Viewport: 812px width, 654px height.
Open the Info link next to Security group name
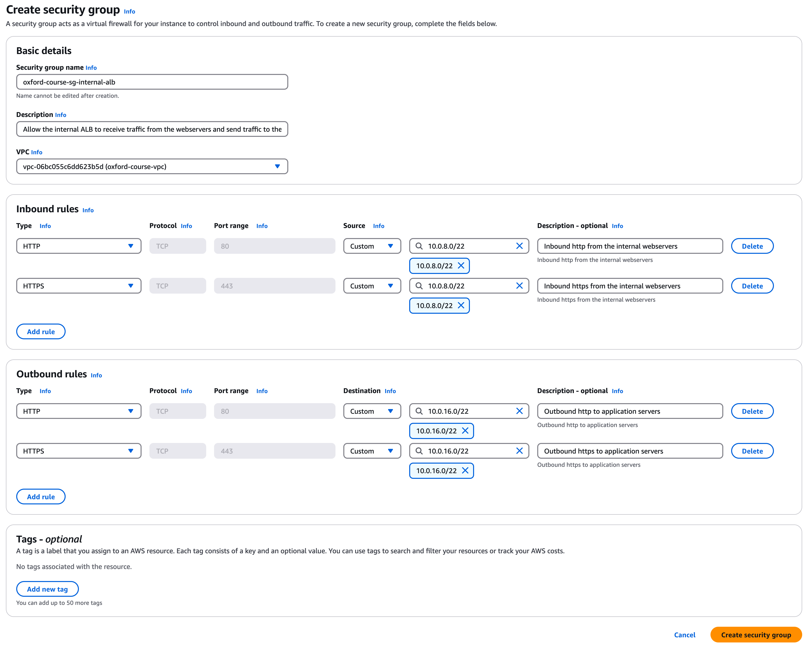click(91, 68)
